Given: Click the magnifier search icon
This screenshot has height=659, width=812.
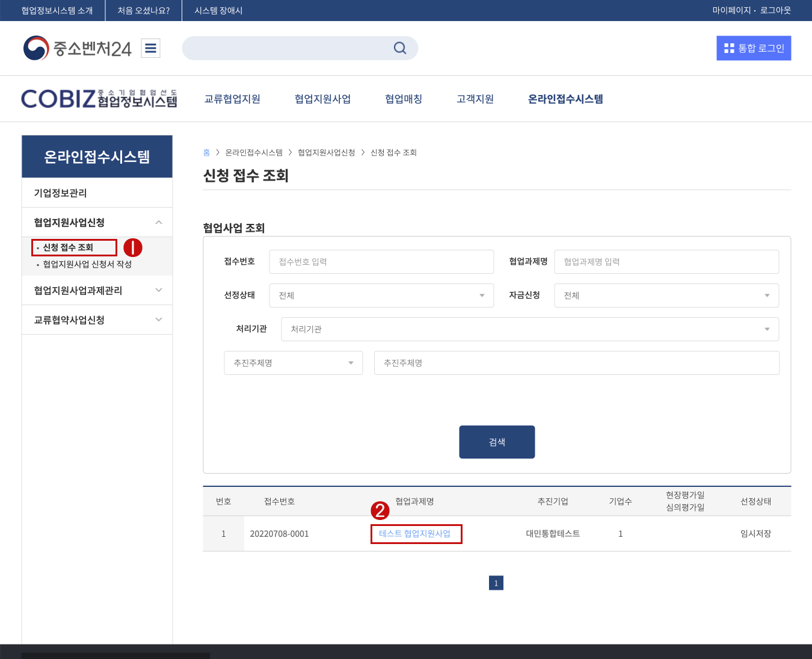Looking at the screenshot, I should pos(400,48).
